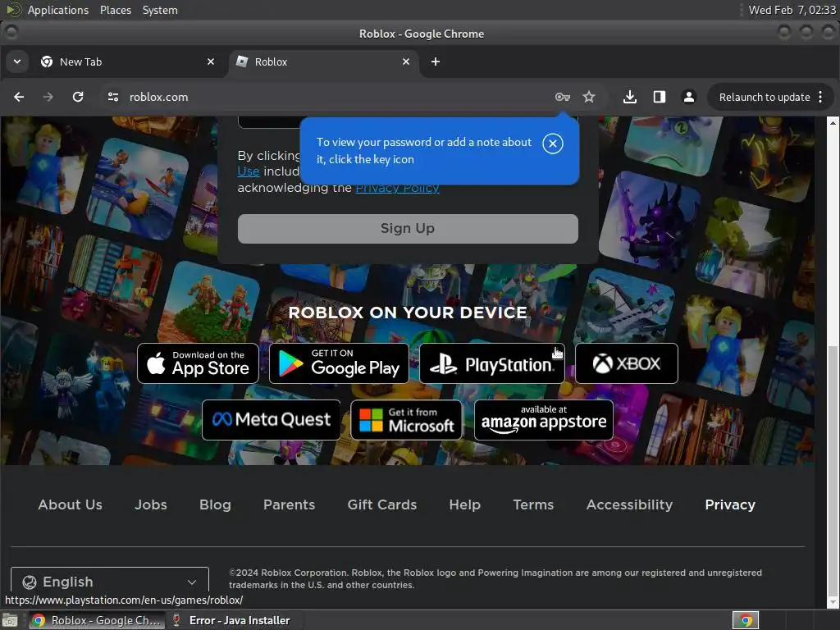Screen dimensions: 840x630
Task: Open Get it from Microsoft badge
Action: coord(407,420)
